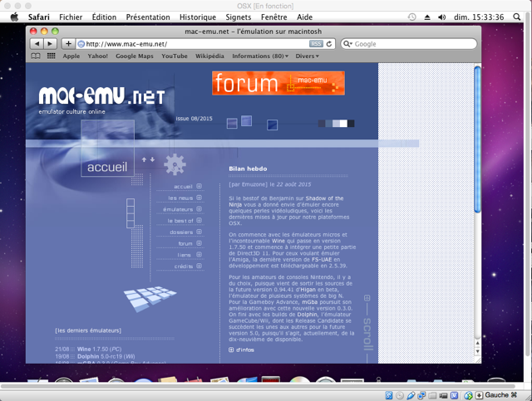Click VirtualBox USB devices status icon
This screenshot has width=532, height=401.
point(411,395)
